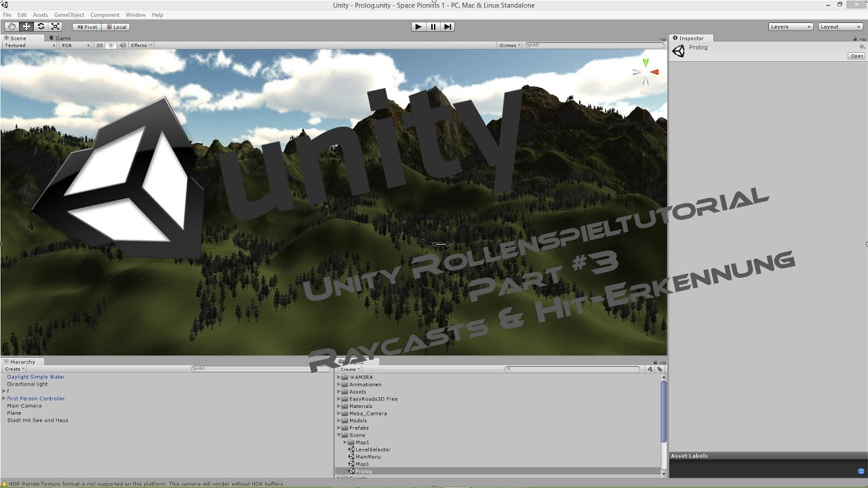The width and height of the screenshot is (868, 488).
Task: Click the Project panel lock icon
Action: tap(655, 362)
